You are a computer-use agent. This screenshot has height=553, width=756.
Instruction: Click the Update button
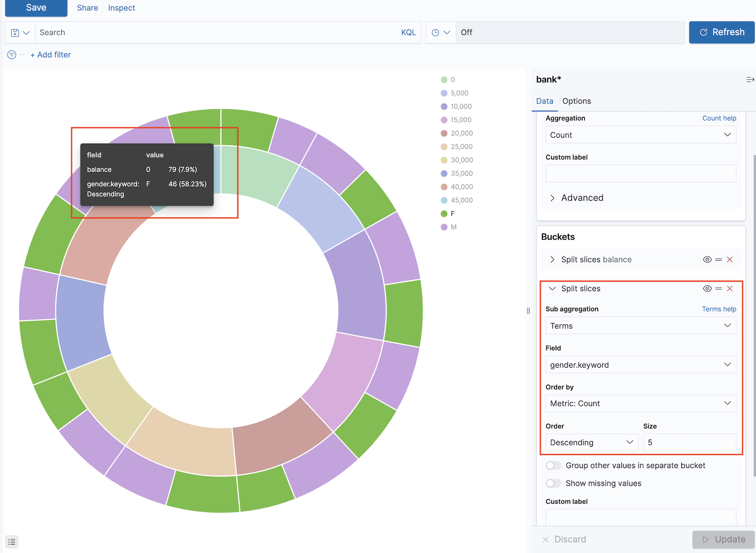click(723, 539)
